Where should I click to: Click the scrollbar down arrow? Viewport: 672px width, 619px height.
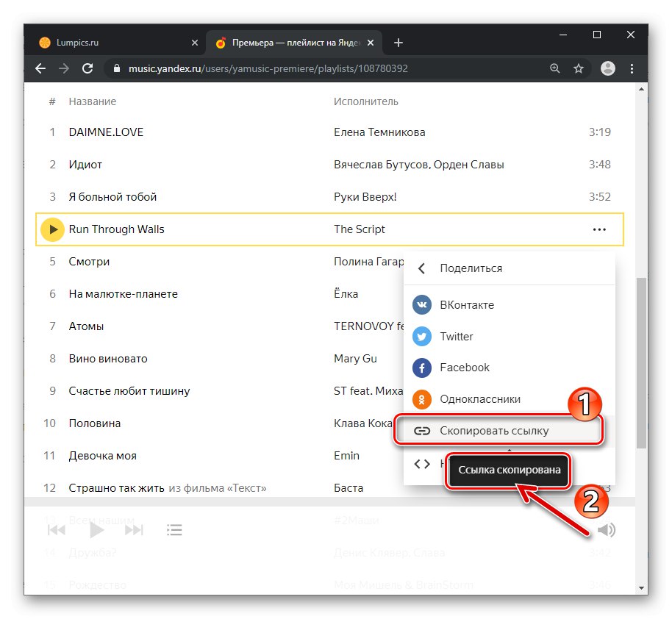click(641, 588)
